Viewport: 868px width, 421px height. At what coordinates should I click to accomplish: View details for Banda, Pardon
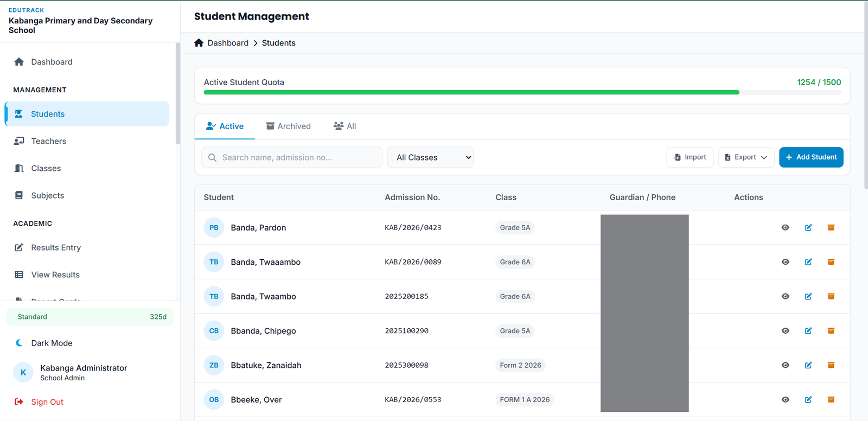[785, 227]
